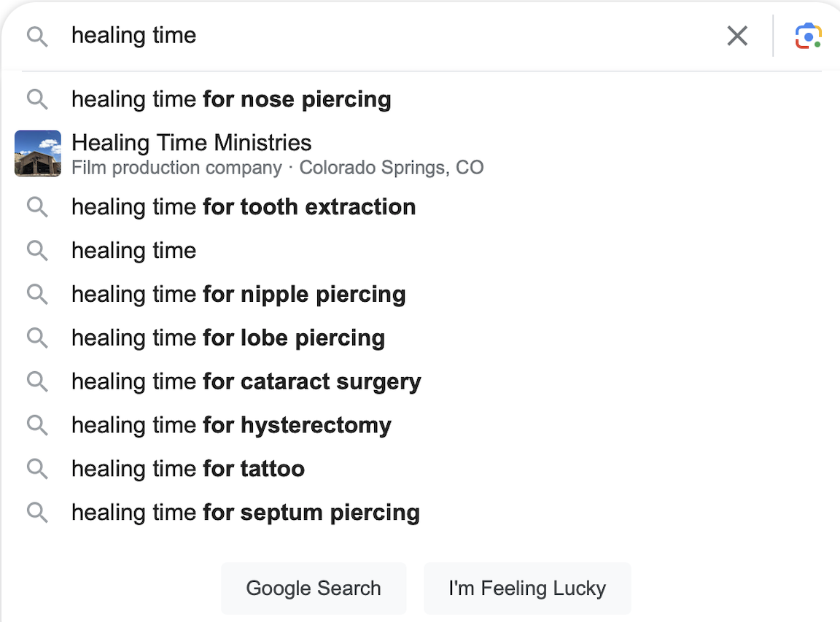Click the magnifier icon in search box
The image size is (840, 622).
point(37,36)
